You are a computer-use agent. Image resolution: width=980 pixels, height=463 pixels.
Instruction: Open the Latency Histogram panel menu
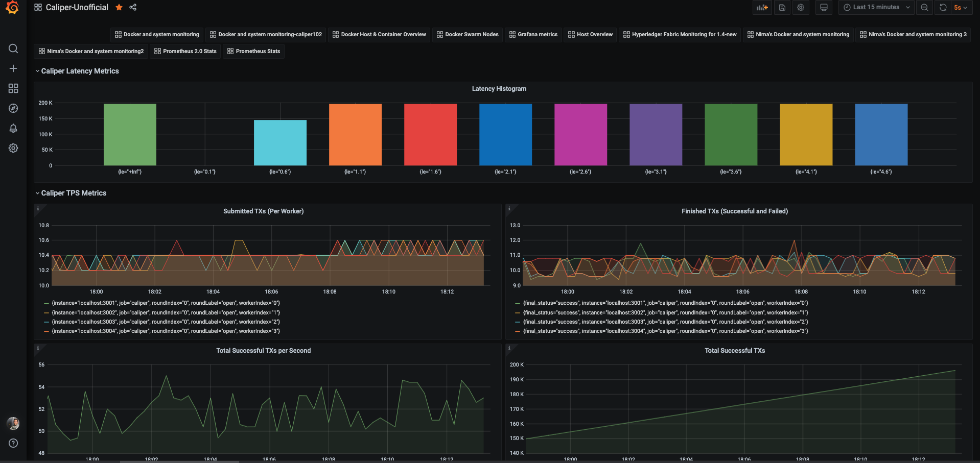pyautogui.click(x=499, y=89)
